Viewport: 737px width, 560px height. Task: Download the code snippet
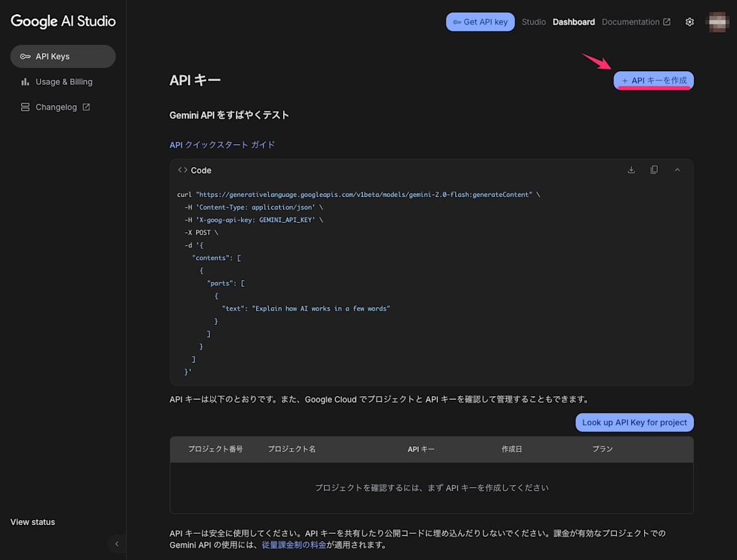click(631, 170)
